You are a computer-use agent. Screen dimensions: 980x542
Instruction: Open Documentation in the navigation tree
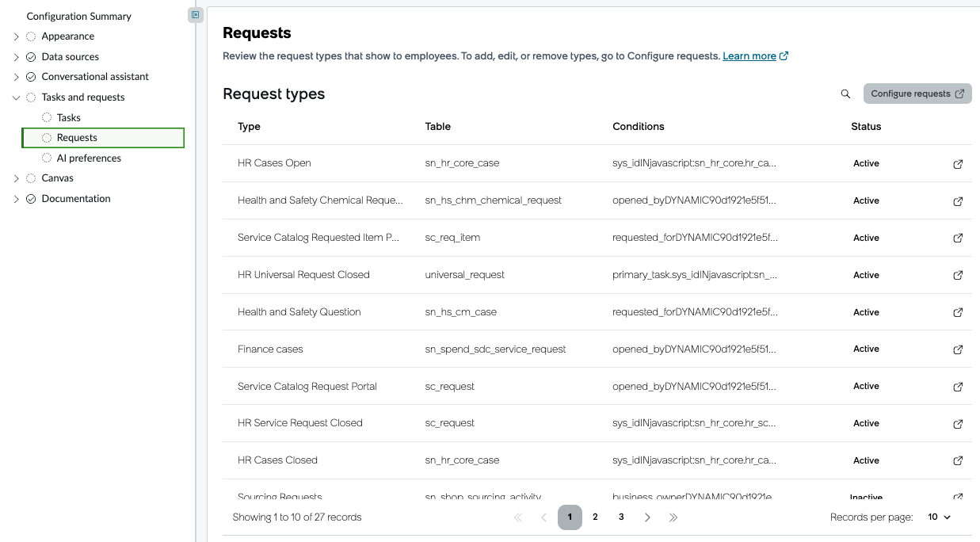tap(76, 199)
